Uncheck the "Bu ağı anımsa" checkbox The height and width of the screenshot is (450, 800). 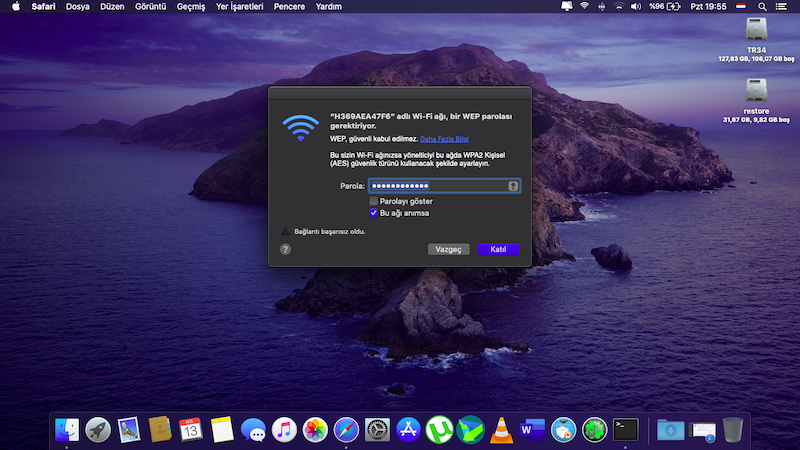click(374, 212)
